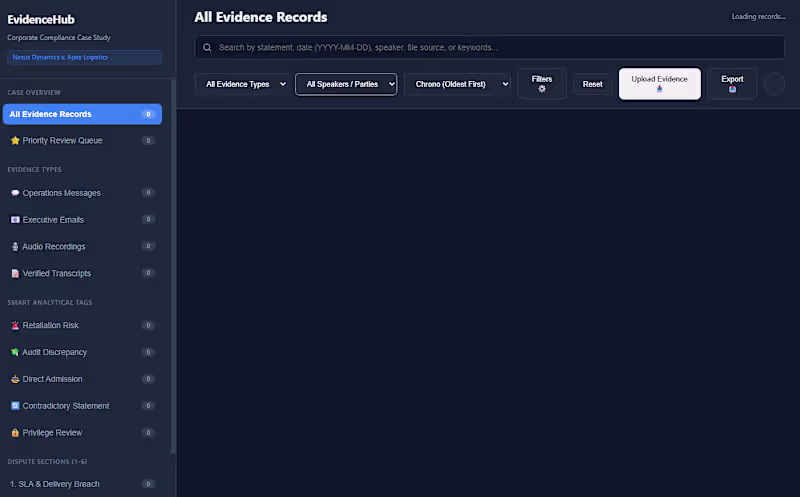Screen dimensions: 800x497
Task: Click the EvidenceHub logo title
Action: pos(41,19)
